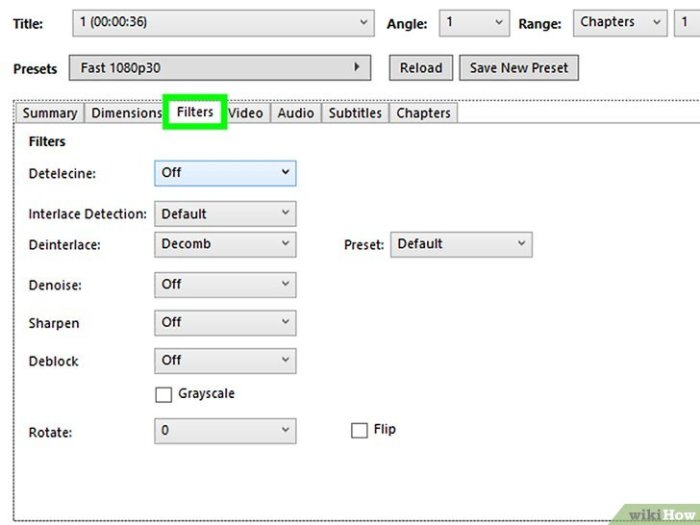This screenshot has width=700, height=525.
Task: Enable the Grayscale checkbox
Action: [x=164, y=395]
